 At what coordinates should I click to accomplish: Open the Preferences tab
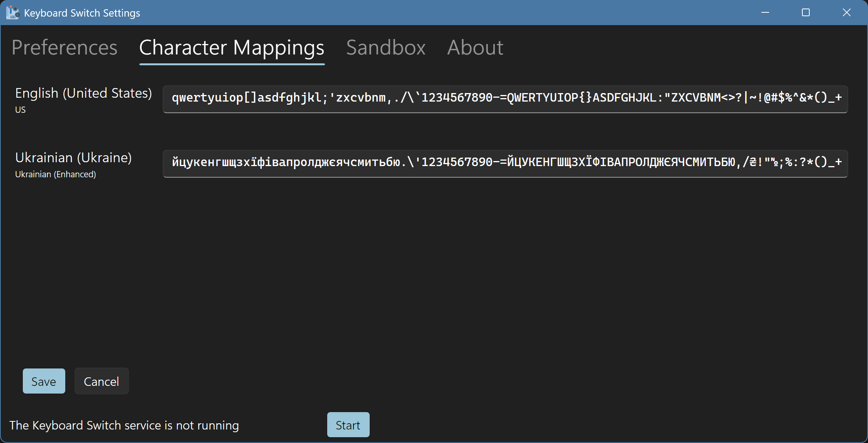(65, 48)
